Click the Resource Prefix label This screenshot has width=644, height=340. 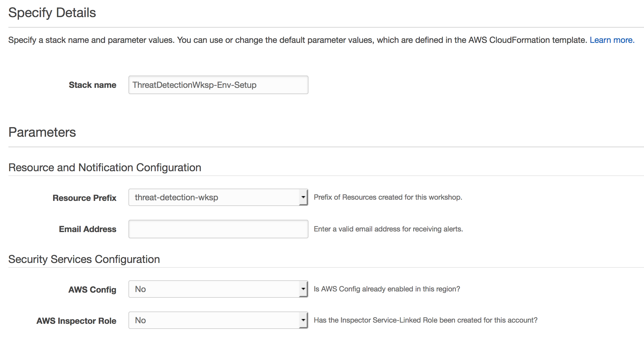click(84, 198)
